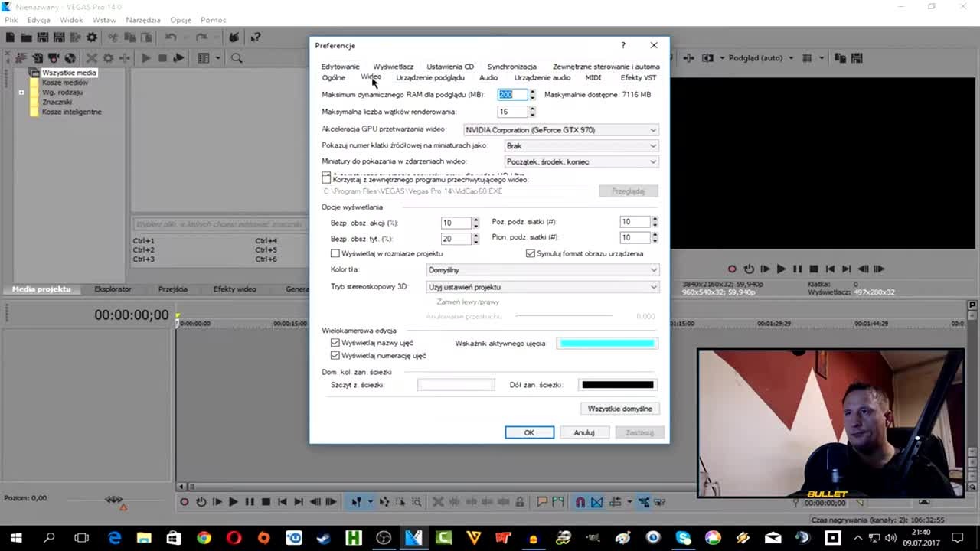The image size is (980, 551).
Task: Click the cyan Wskaźnik aktywnego ujęcia color swatch
Action: (607, 343)
